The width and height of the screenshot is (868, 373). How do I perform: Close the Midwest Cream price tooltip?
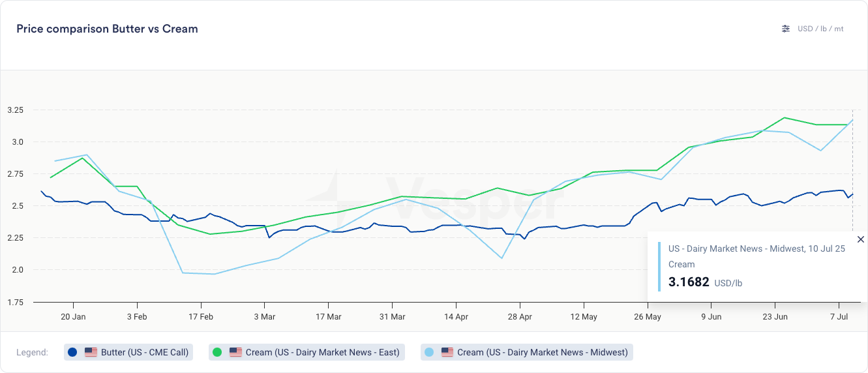click(860, 239)
